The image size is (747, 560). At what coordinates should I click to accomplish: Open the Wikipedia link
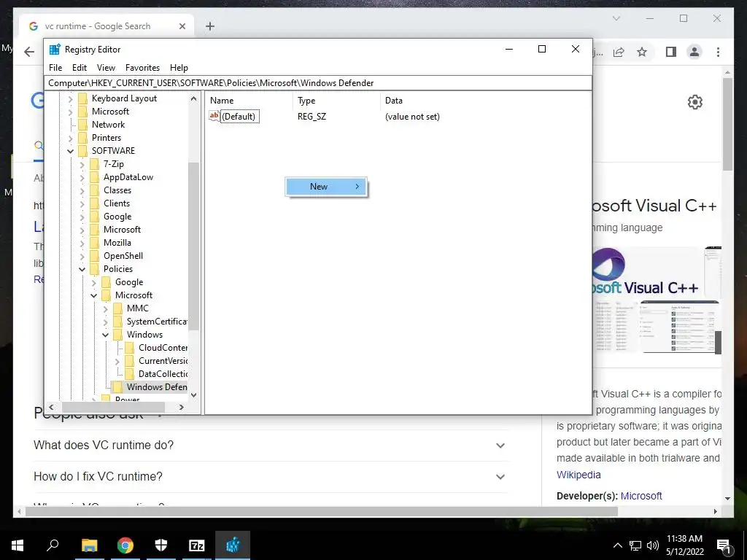[x=578, y=475]
